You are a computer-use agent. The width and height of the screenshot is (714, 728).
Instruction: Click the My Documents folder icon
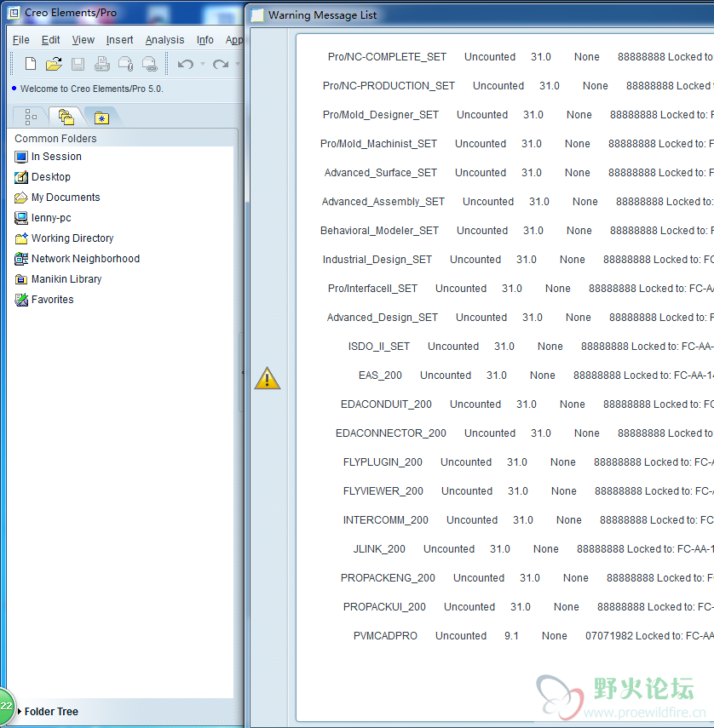tap(21, 198)
